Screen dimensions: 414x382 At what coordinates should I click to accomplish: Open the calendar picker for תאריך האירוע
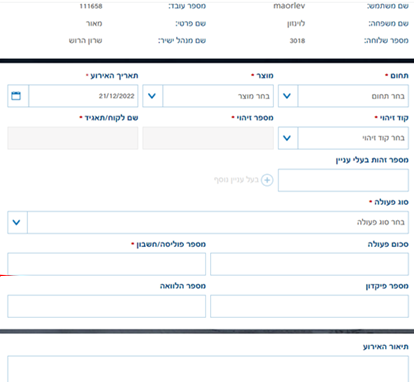click(x=17, y=96)
